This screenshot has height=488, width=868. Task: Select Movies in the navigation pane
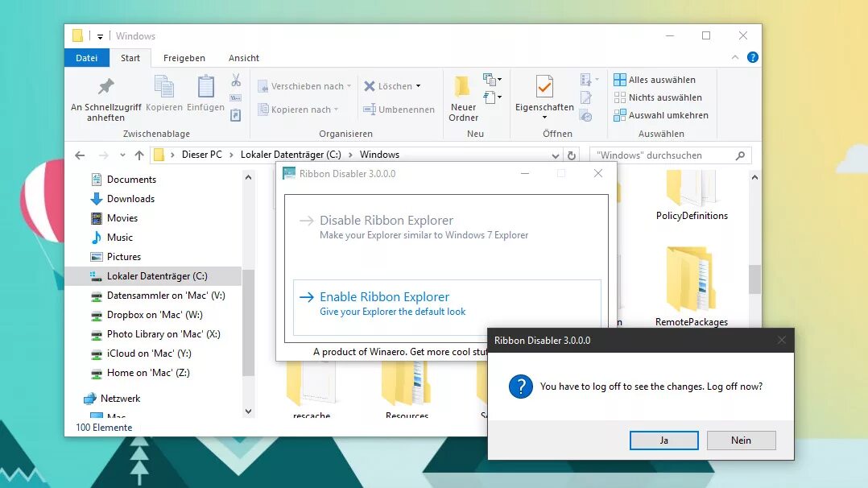coord(122,218)
